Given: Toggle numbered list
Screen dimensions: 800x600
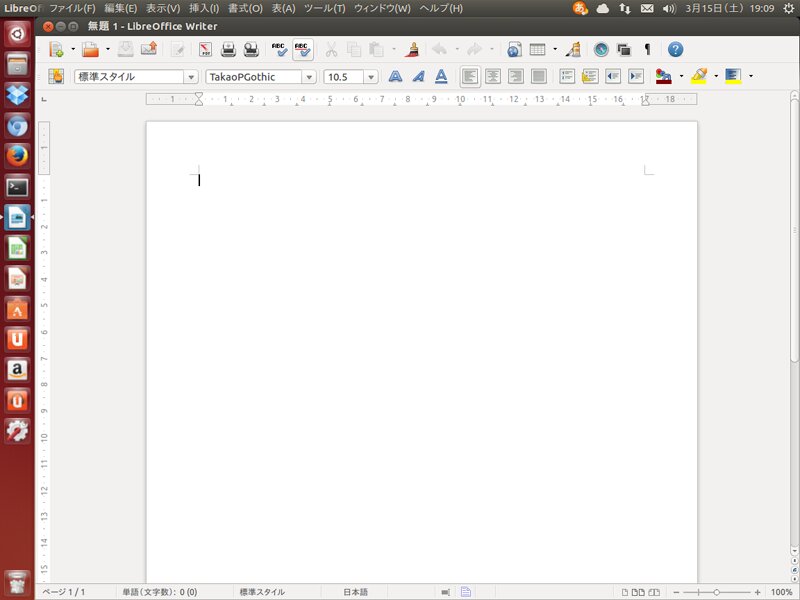Looking at the screenshot, I should (567, 77).
